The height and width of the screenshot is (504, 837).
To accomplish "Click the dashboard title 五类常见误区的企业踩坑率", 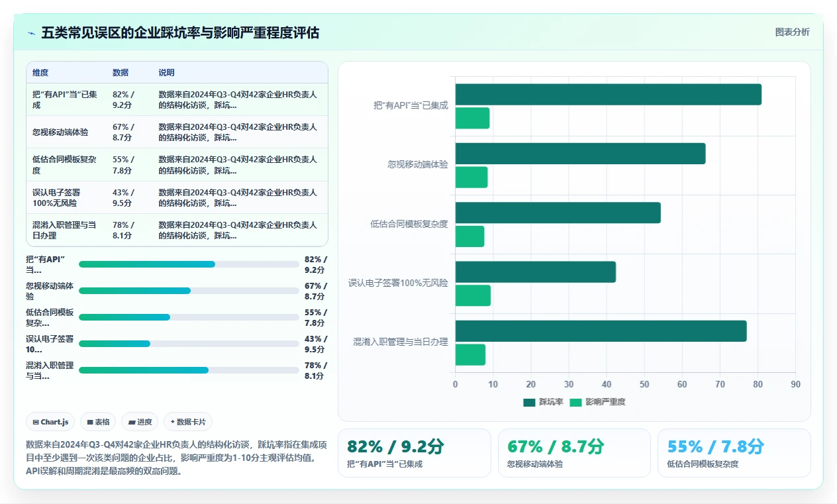I will [x=180, y=32].
